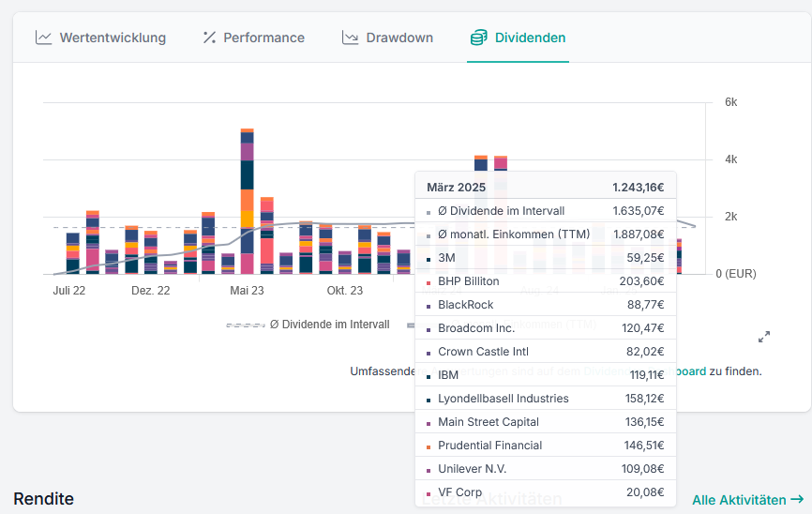Click the partially visible Dashboard link
Screen dimensions: 812x514
click(692, 370)
